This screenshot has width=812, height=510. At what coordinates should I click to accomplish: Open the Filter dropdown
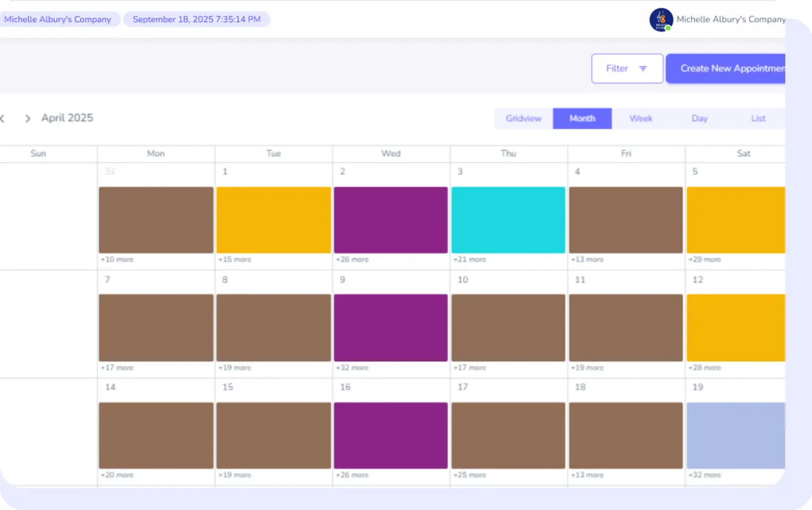coord(626,68)
